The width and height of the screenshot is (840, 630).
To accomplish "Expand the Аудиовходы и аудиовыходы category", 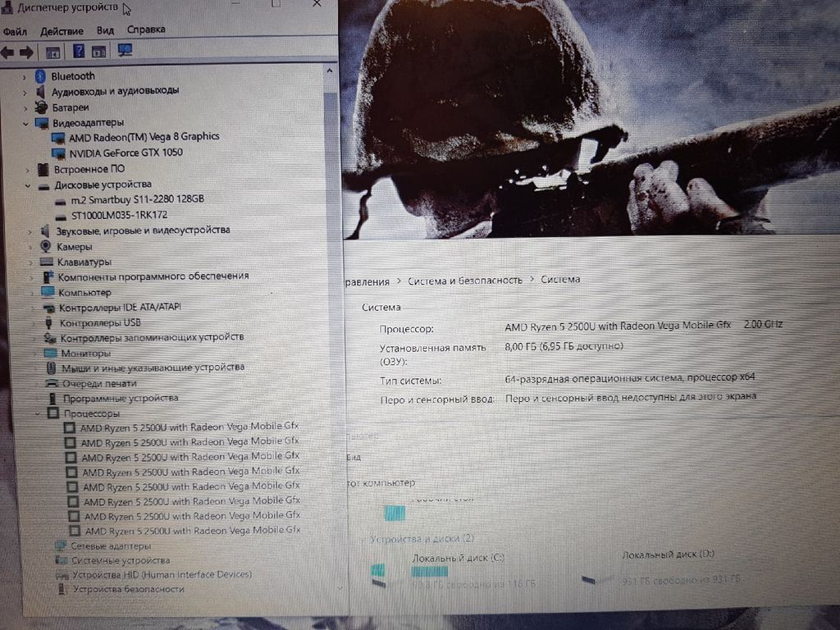I will coord(25,91).
